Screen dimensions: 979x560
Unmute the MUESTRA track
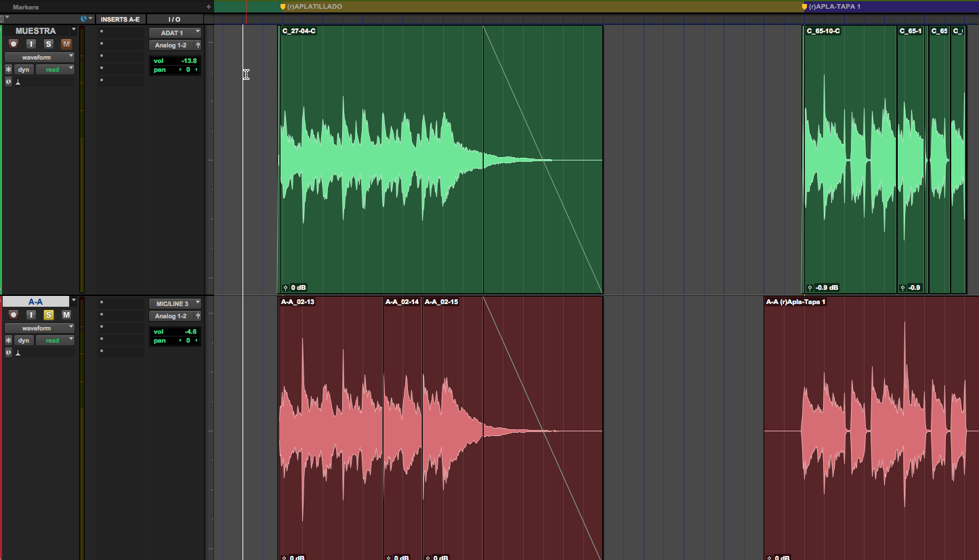click(66, 43)
